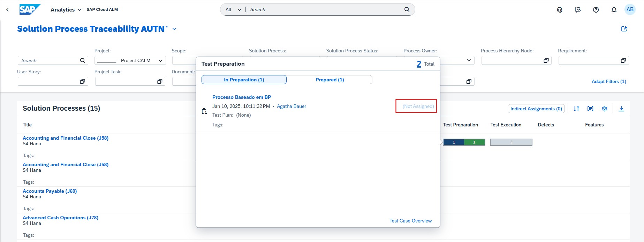Expand the Analytics menu dropdown
Image resolution: width=644 pixels, height=242 pixels.
pos(66,10)
